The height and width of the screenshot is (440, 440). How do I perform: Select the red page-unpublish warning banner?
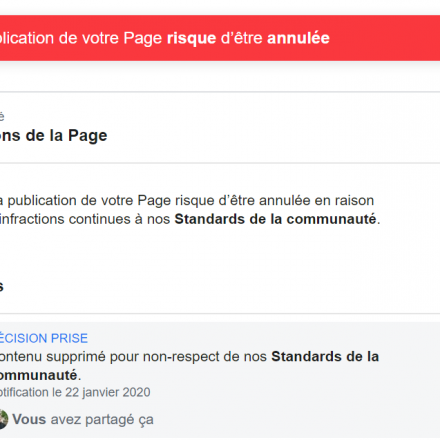click(x=220, y=38)
